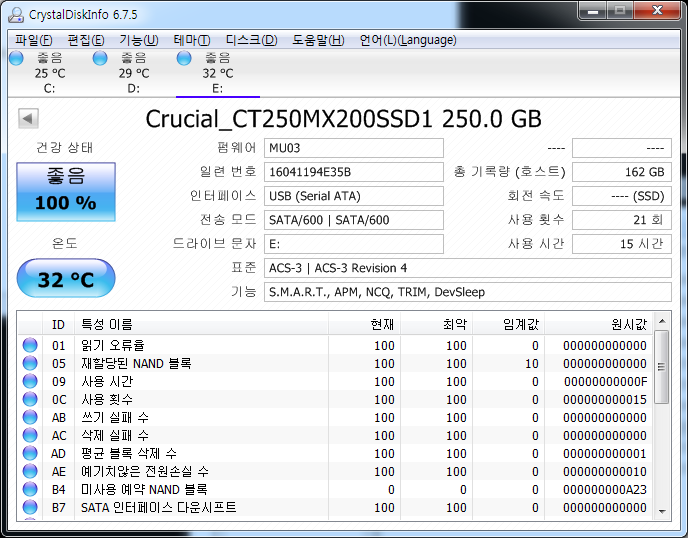Click the 특성 이름 column header

pos(201,324)
